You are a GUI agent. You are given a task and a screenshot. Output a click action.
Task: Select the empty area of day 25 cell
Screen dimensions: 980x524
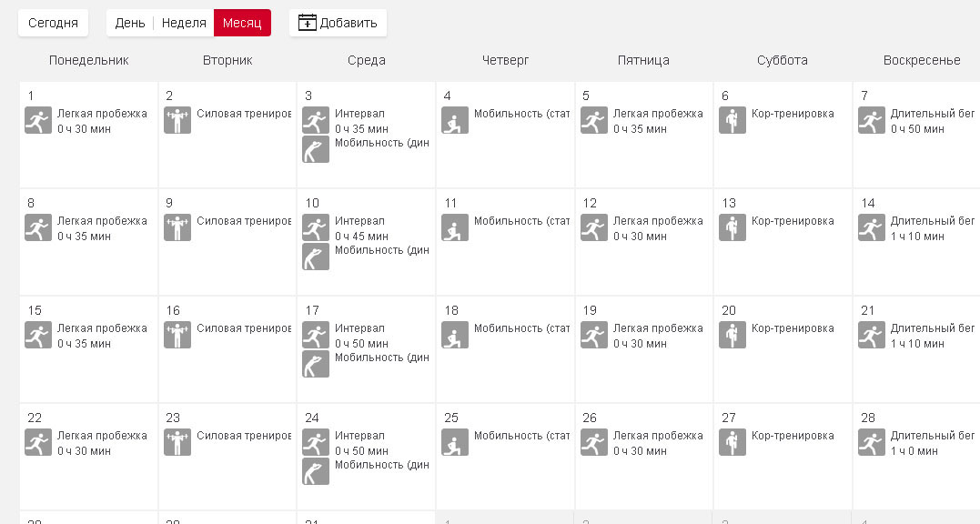505,482
